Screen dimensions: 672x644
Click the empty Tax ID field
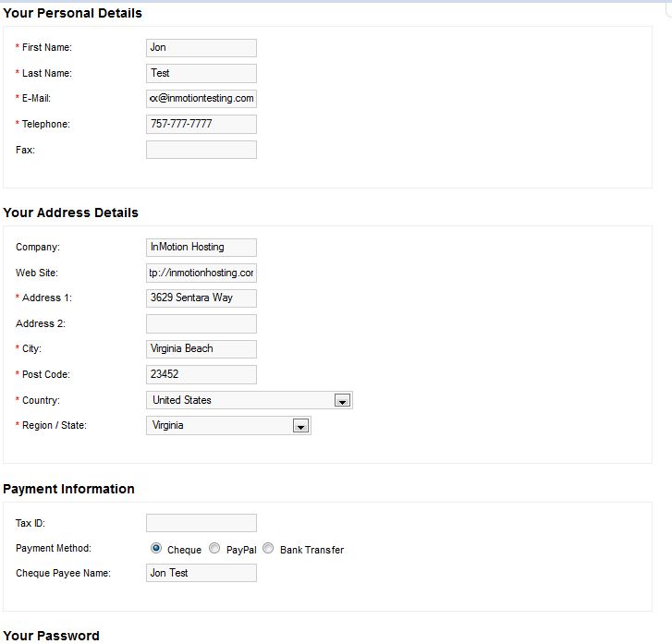coord(202,524)
